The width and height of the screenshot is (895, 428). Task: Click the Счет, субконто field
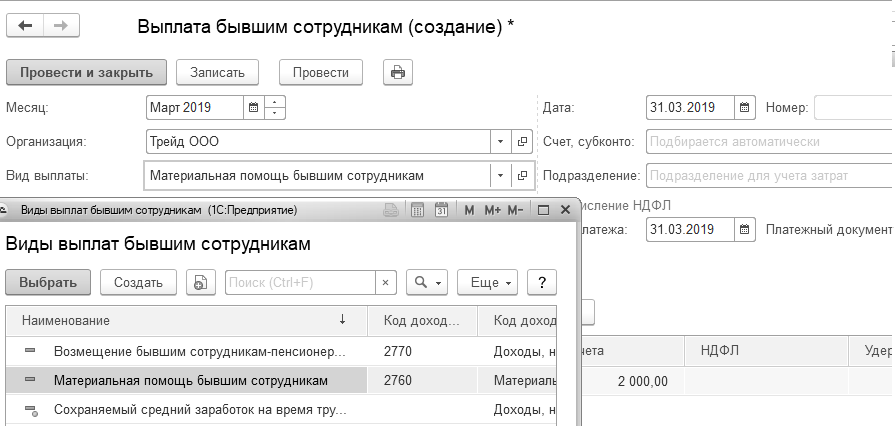(770, 142)
